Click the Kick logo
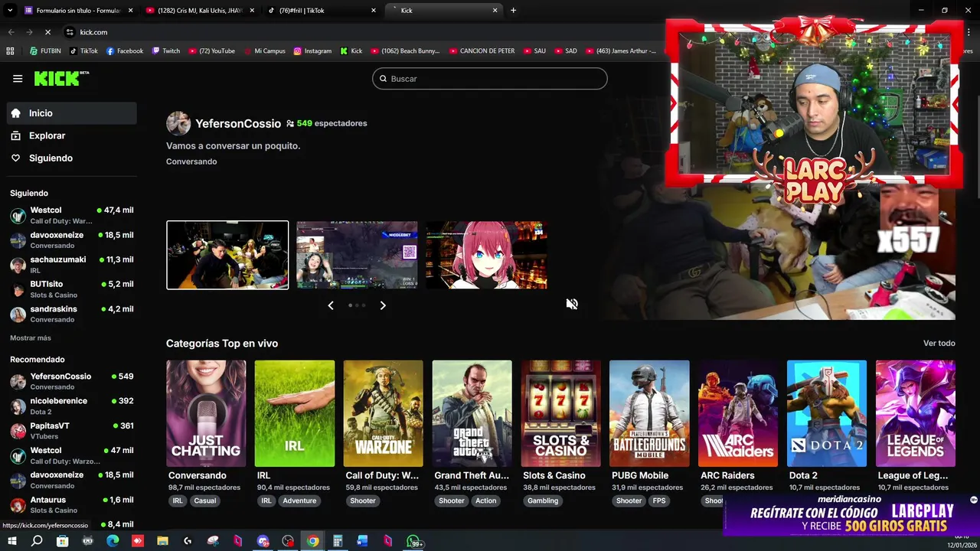 tap(61, 78)
